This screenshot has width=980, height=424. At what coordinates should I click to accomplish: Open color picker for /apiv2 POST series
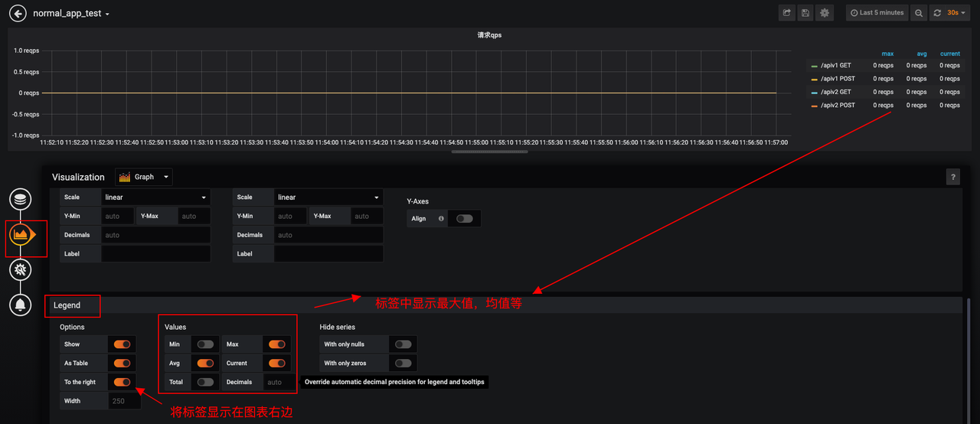(x=815, y=106)
